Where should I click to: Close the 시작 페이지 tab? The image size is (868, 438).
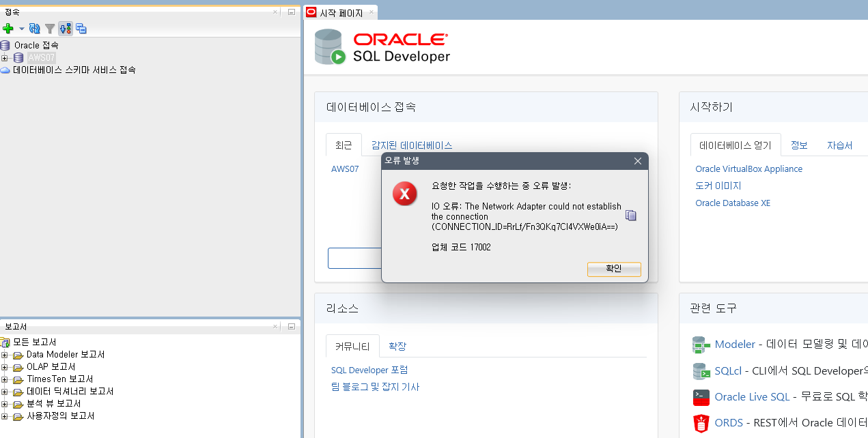pyautogui.click(x=372, y=12)
